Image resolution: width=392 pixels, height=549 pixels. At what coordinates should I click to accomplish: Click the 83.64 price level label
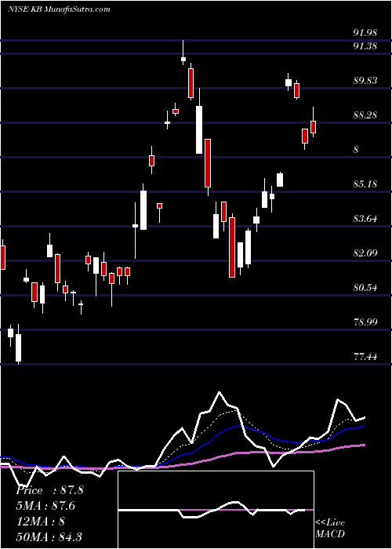pyautogui.click(x=365, y=219)
